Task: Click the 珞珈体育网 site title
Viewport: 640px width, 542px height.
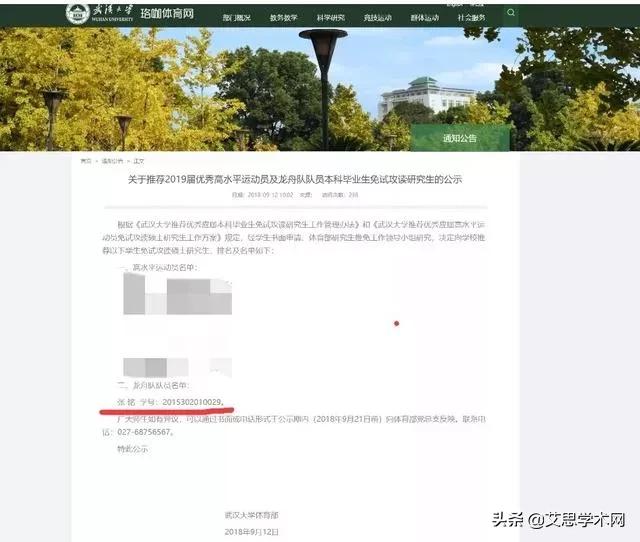Action: [167, 13]
